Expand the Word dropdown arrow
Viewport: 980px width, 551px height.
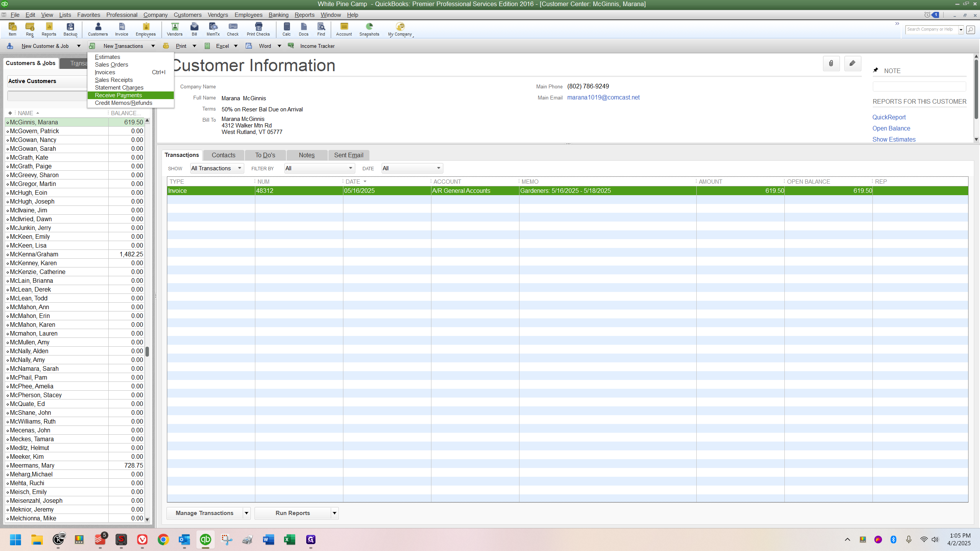[279, 46]
